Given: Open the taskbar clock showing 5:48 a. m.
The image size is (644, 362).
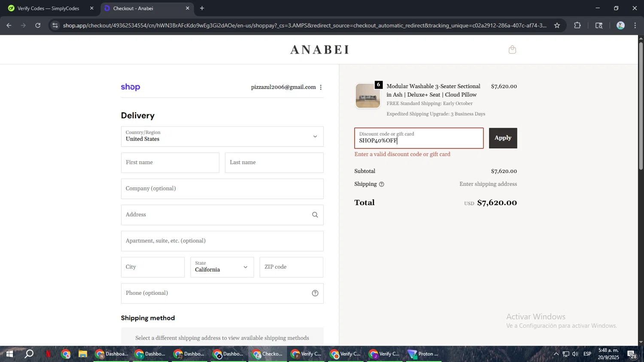Looking at the screenshot, I should 608,354.
